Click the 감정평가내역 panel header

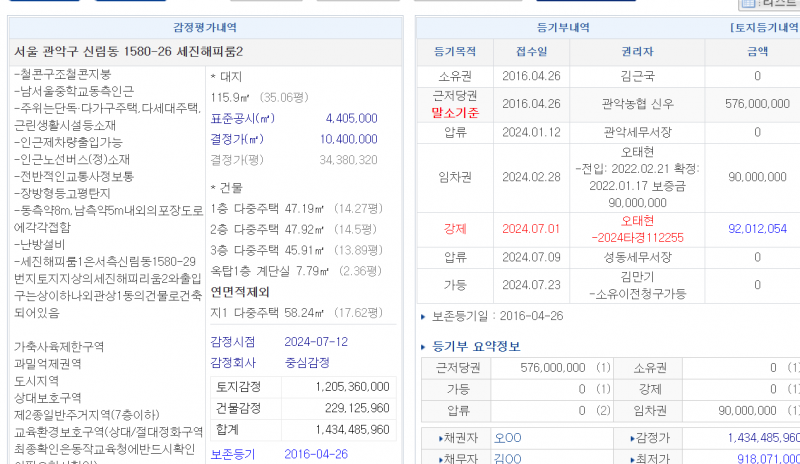point(205,28)
